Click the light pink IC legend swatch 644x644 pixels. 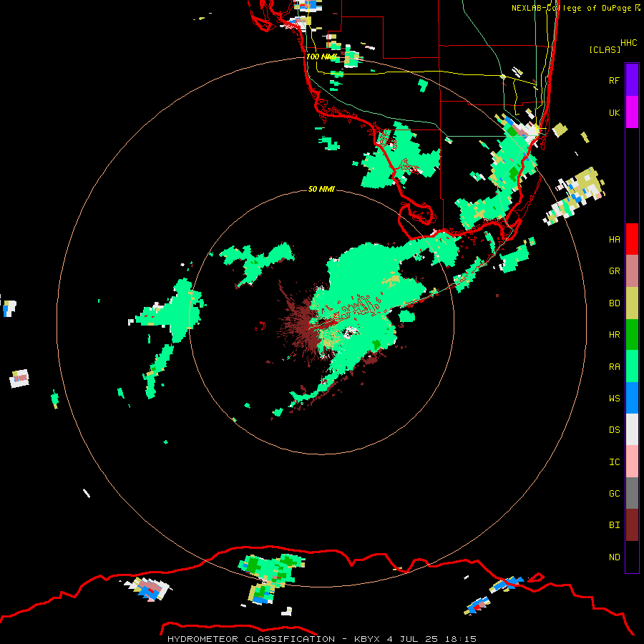coord(632,462)
